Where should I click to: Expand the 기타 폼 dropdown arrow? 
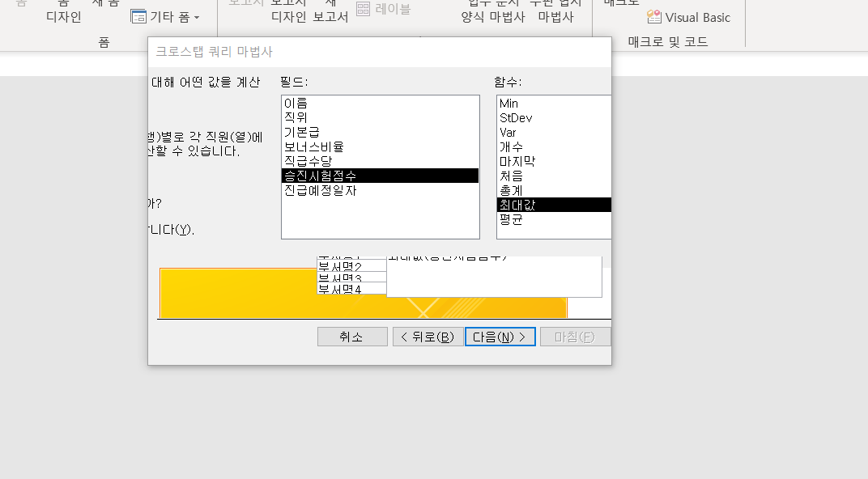197,17
